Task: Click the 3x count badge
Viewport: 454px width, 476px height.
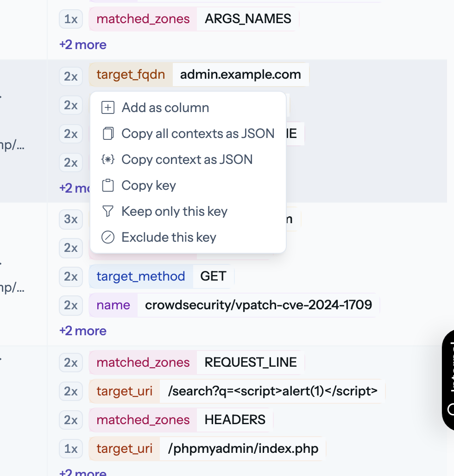Action: point(71,219)
